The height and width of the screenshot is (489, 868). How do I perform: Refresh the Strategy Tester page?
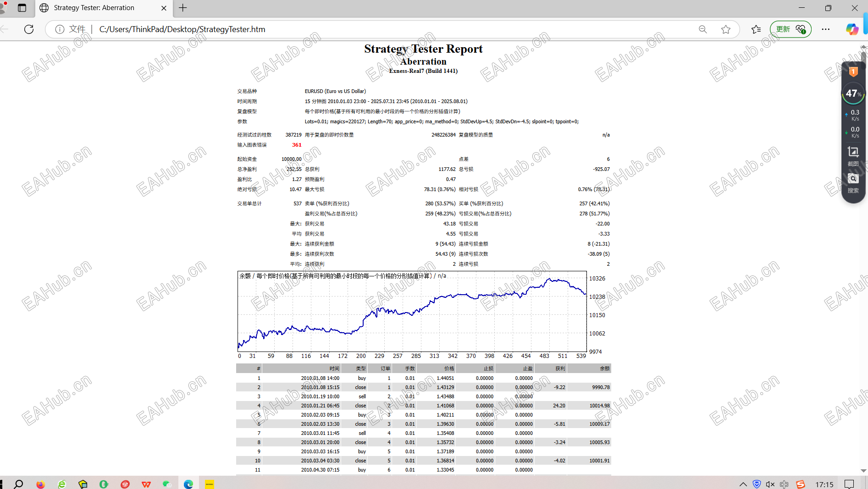tap(29, 29)
